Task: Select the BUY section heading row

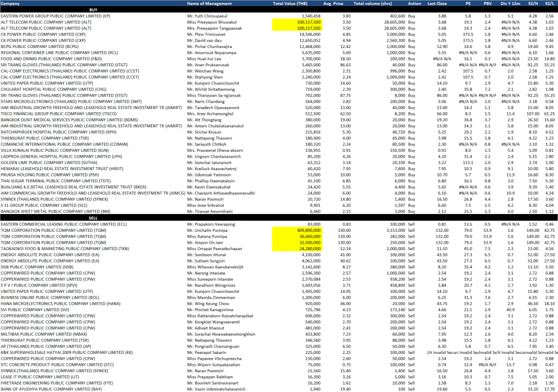Action: pos(93,10)
